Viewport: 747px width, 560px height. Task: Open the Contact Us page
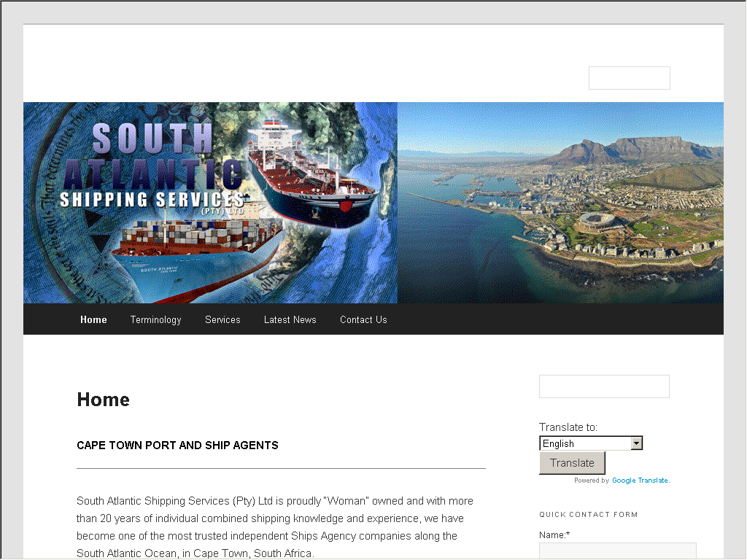coord(363,319)
